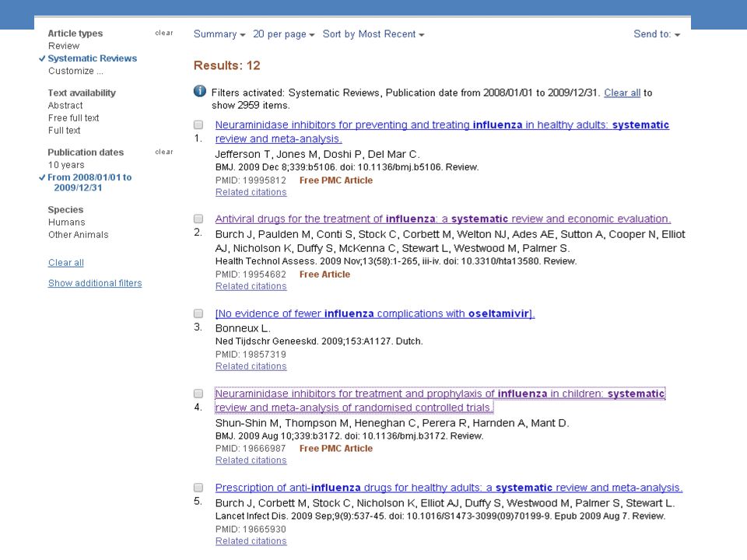The image size is (747, 560).
Task: Click Clear all in the Filters activated message
Action: tap(622, 93)
